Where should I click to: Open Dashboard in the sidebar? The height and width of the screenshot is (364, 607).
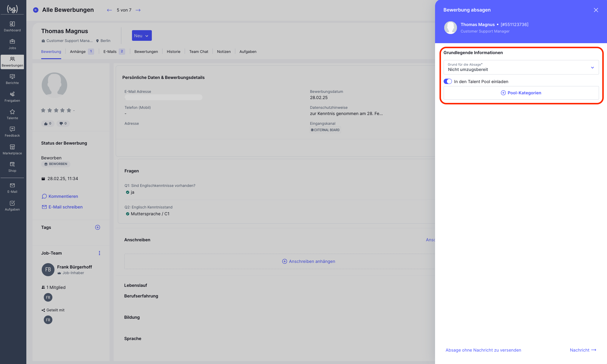point(12,27)
